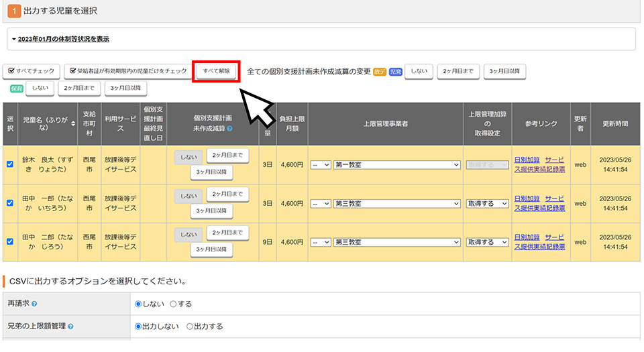Click the すべて解除 button

(216, 71)
